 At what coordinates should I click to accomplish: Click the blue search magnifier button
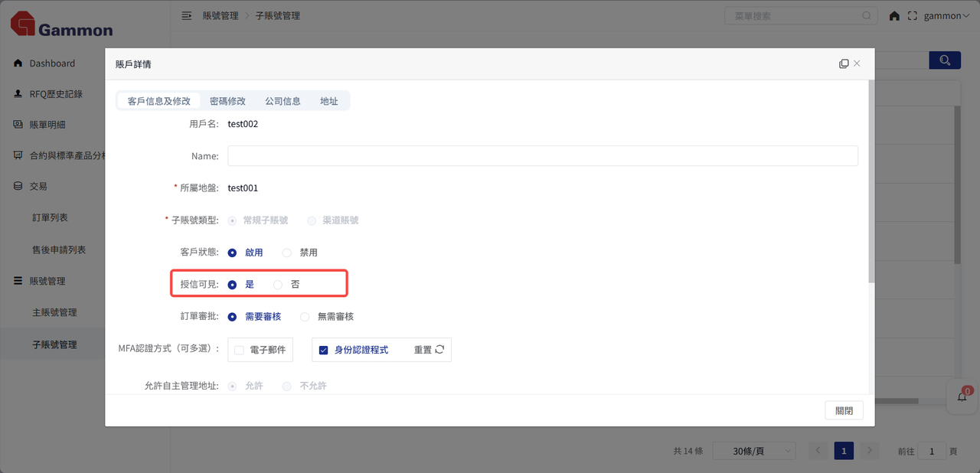pyautogui.click(x=945, y=60)
